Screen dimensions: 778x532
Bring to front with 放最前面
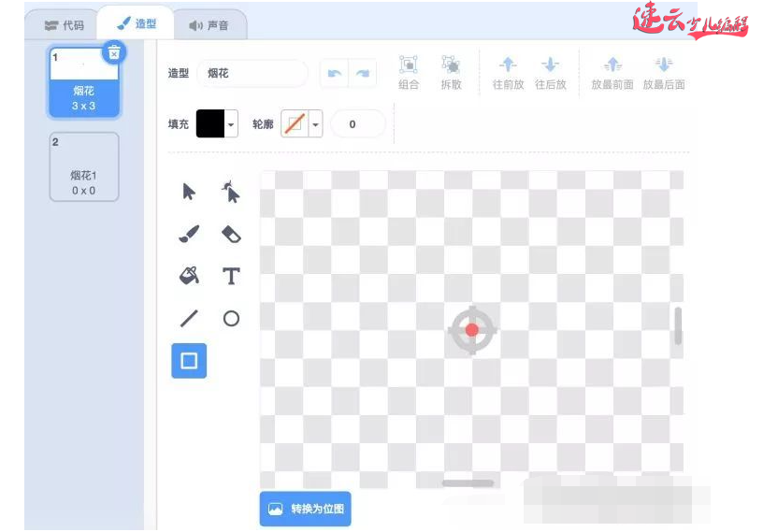coord(612,72)
